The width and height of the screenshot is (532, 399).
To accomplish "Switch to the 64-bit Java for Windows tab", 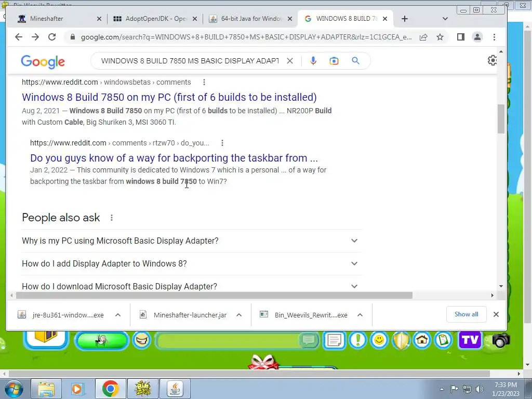I will click(250, 19).
